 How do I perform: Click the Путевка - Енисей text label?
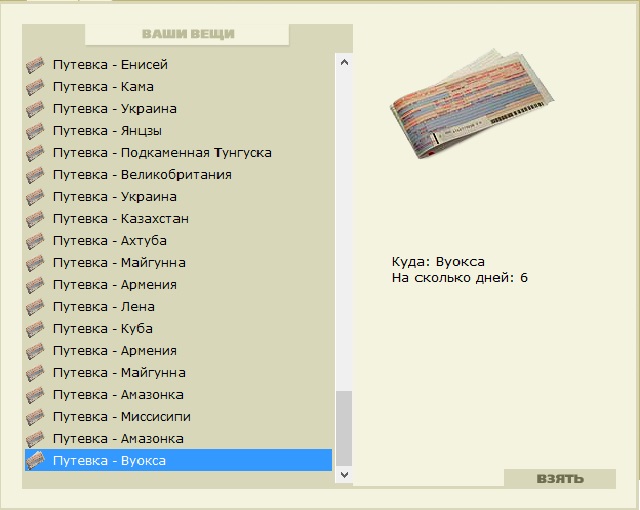coord(110,65)
